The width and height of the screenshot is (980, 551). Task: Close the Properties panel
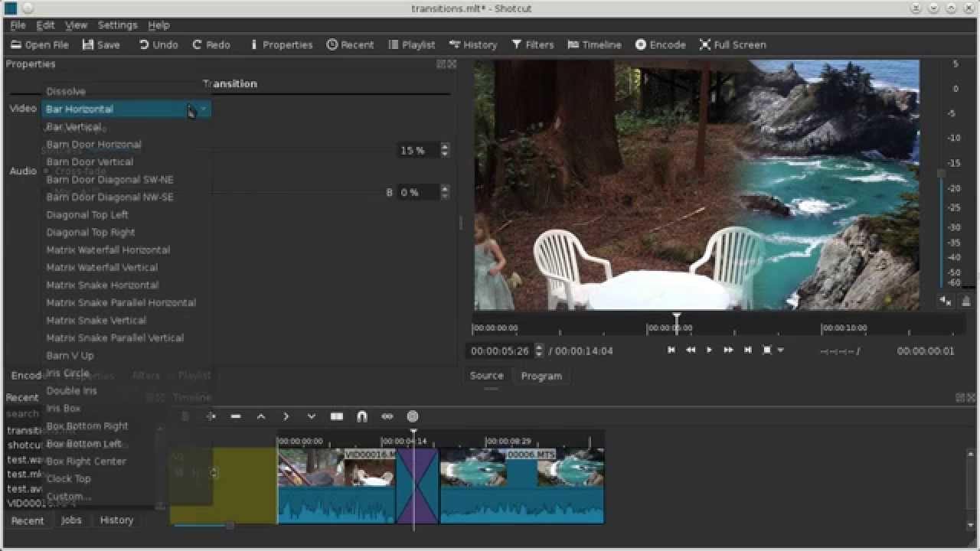pos(452,64)
